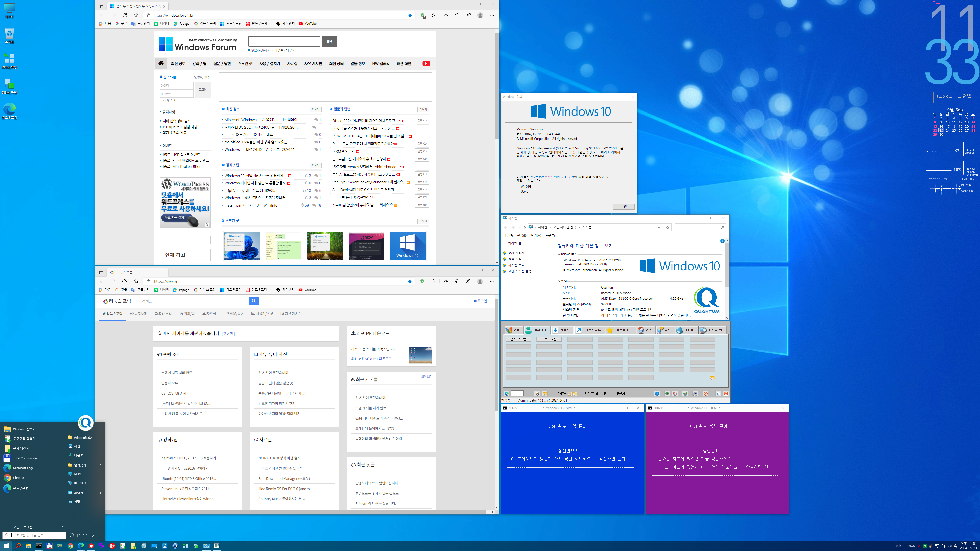This screenshot has height=551, width=980.
Task: Click the monitor icon in launcher bottom bar
Action: [695, 394]
